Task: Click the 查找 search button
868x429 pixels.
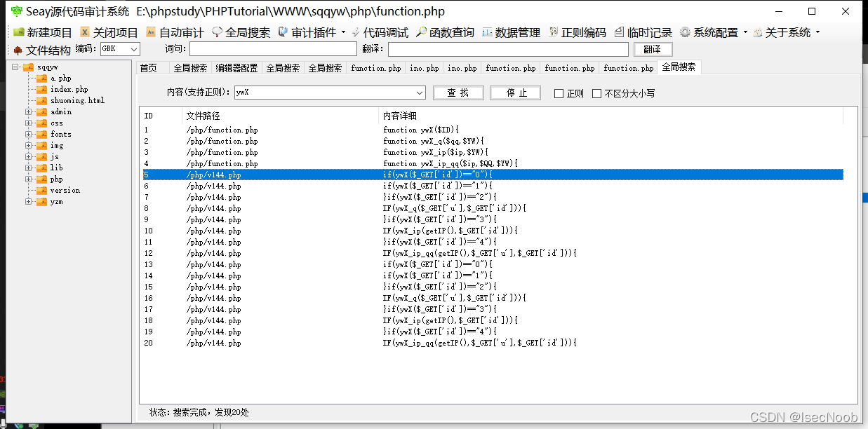Action: pyautogui.click(x=458, y=93)
